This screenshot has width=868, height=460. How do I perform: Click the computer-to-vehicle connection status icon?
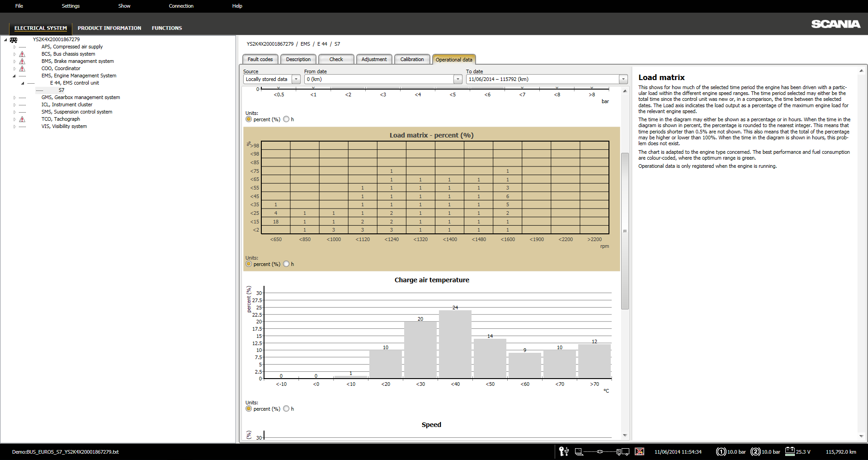[x=602, y=451]
